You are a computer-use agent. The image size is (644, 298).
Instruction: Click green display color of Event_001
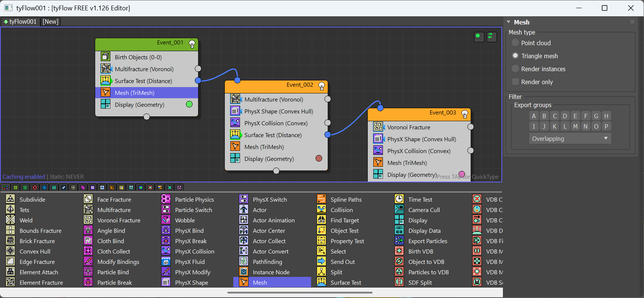(189, 104)
